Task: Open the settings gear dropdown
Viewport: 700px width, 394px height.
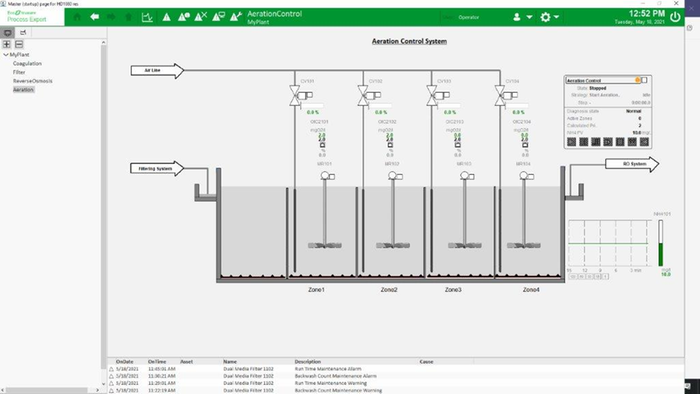Action: [549, 17]
